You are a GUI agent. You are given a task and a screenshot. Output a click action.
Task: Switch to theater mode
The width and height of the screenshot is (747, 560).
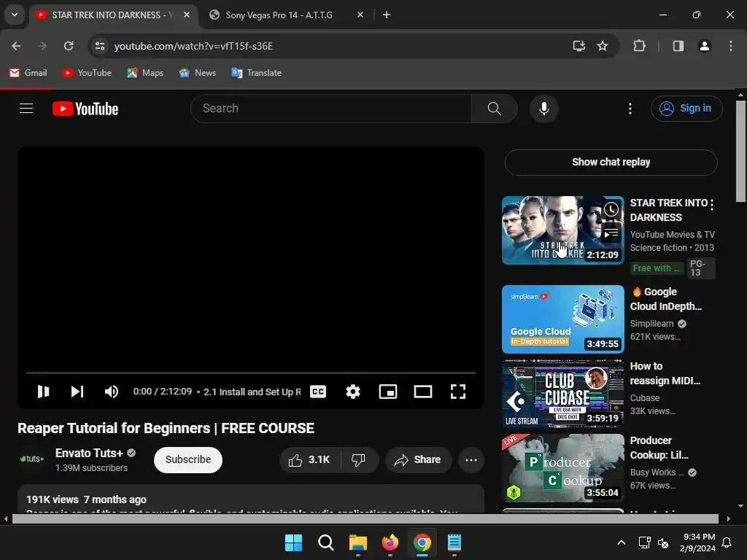(423, 392)
